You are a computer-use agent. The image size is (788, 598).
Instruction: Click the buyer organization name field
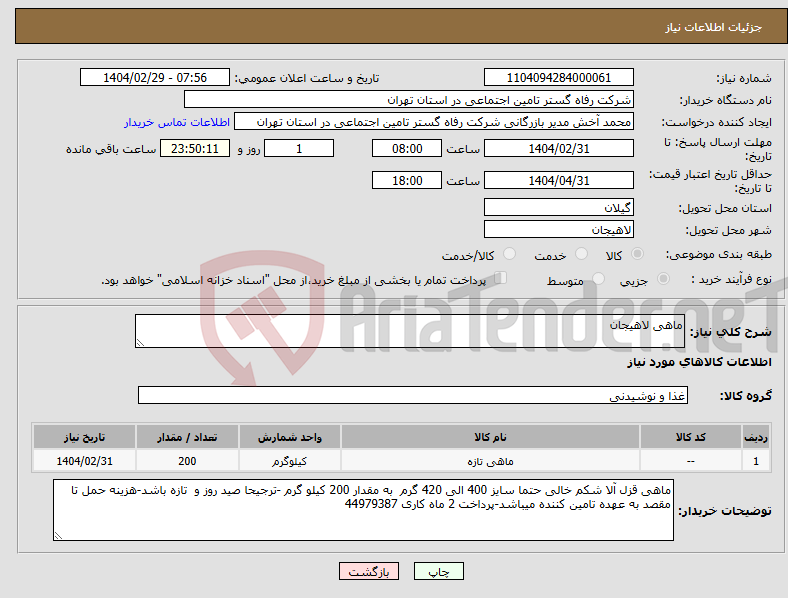click(x=409, y=99)
